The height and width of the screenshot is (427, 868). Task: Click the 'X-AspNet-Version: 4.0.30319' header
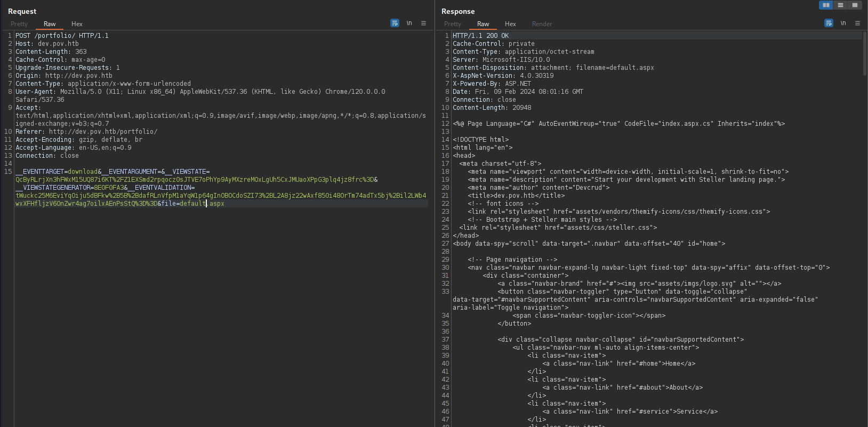click(503, 76)
